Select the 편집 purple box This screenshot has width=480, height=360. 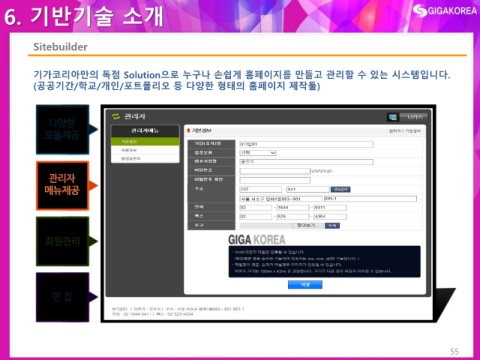click(62, 297)
